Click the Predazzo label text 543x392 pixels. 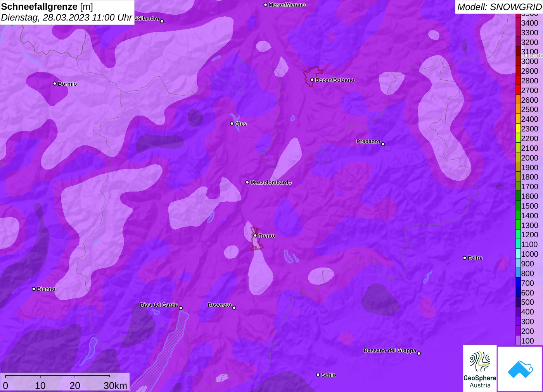click(368, 141)
